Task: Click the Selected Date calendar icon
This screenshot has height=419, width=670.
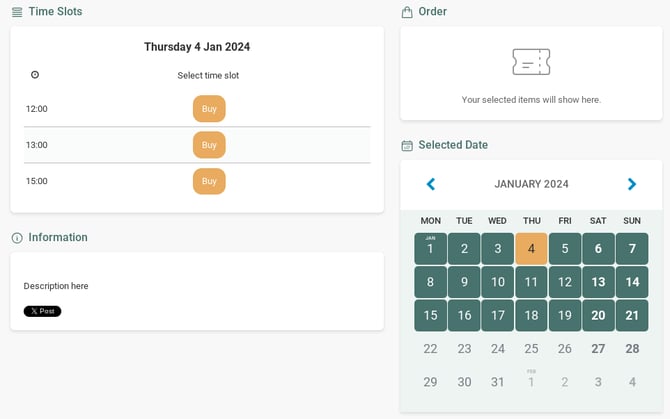Action: click(407, 145)
